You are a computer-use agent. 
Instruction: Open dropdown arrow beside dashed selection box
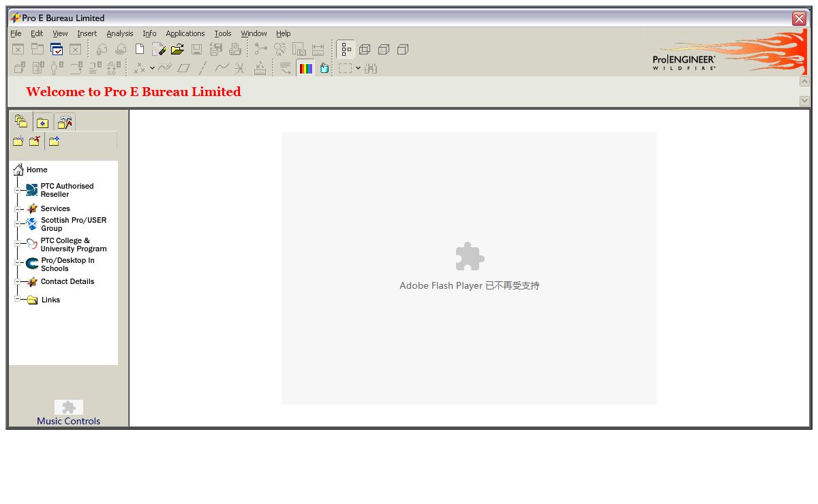pos(358,68)
